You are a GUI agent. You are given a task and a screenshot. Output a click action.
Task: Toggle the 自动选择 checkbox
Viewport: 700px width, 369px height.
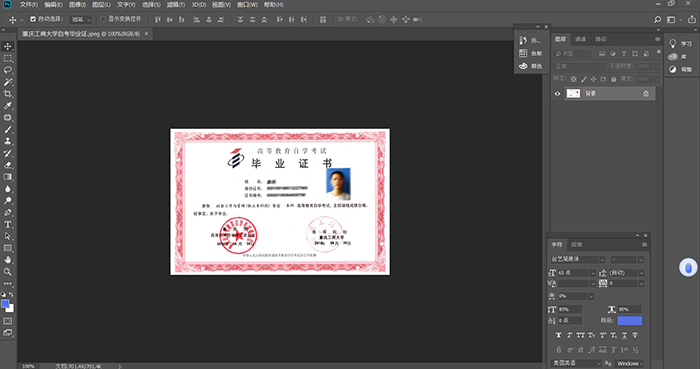click(33, 19)
